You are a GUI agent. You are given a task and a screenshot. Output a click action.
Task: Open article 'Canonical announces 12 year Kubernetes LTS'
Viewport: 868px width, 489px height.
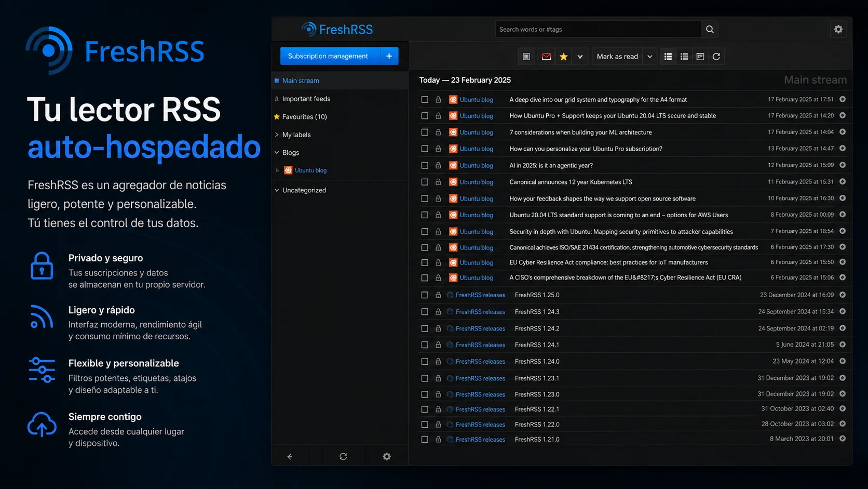coord(571,182)
